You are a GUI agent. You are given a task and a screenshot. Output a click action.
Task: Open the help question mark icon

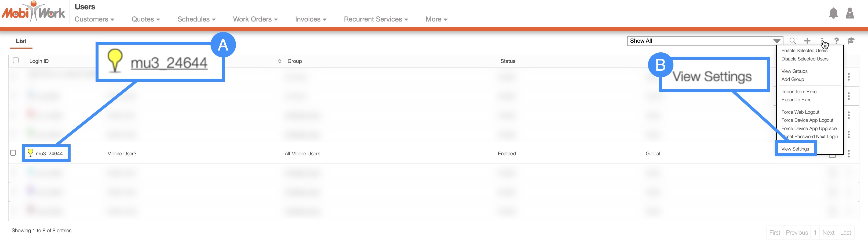click(x=836, y=41)
